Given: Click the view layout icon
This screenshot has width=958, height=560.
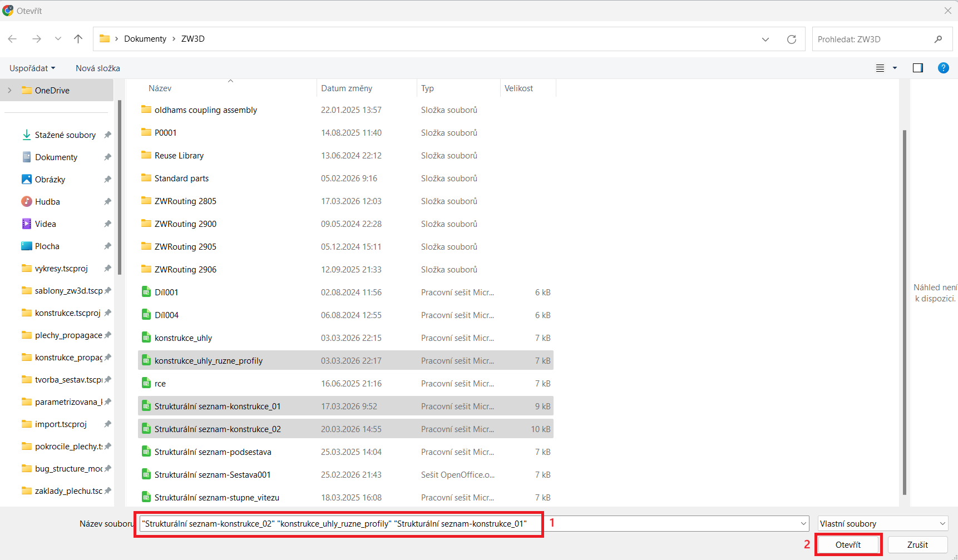Looking at the screenshot, I should click(880, 68).
